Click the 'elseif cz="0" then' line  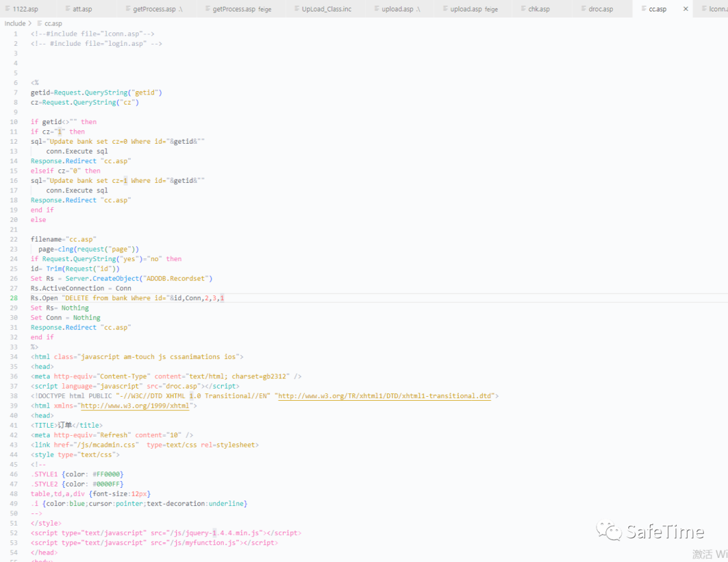(x=65, y=171)
